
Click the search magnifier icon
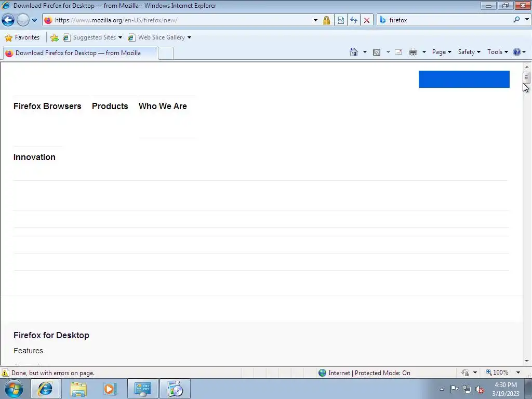point(516,20)
